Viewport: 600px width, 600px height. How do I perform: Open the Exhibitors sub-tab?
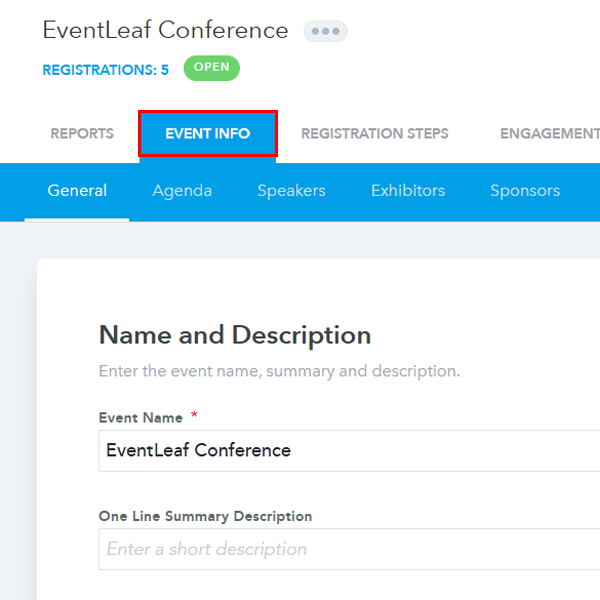(408, 191)
